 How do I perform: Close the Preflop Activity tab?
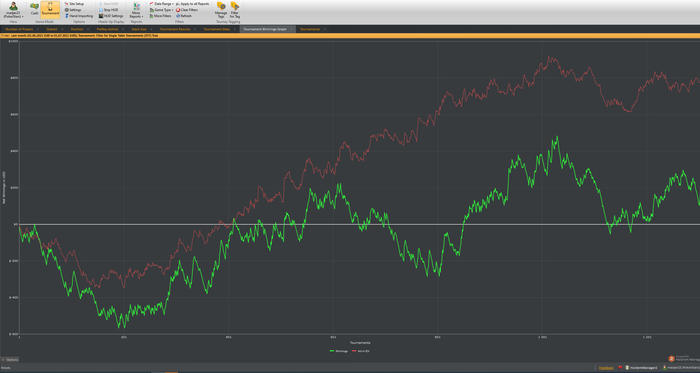(122, 29)
